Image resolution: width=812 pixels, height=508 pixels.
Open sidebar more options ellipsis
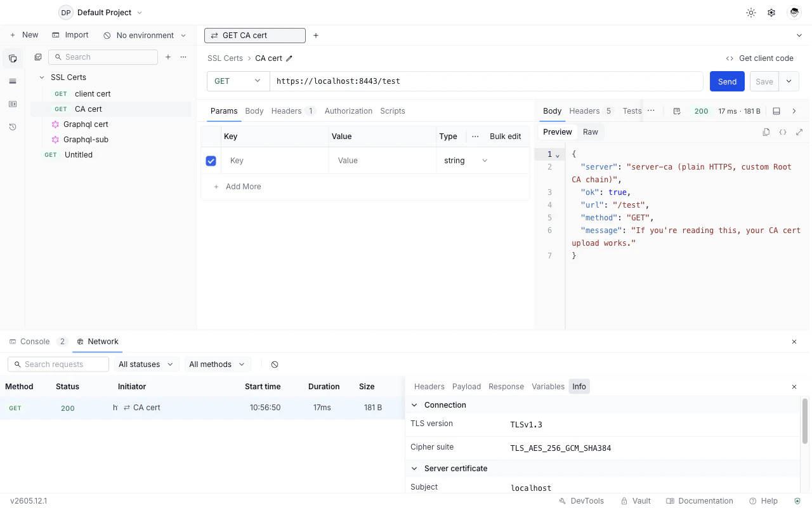pyautogui.click(x=183, y=57)
